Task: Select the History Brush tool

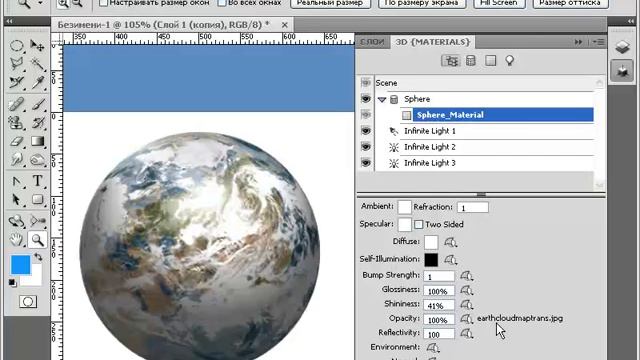Action: [38, 123]
